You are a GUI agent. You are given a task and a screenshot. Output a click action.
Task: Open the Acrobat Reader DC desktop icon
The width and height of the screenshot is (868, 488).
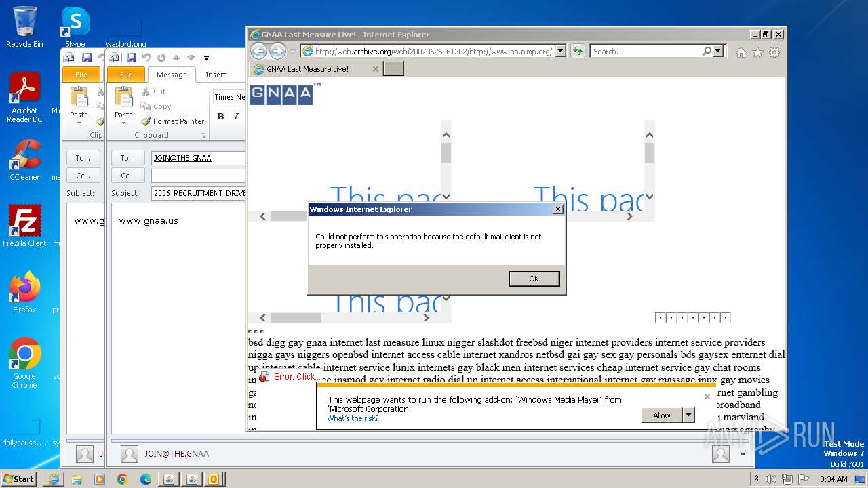(24, 98)
